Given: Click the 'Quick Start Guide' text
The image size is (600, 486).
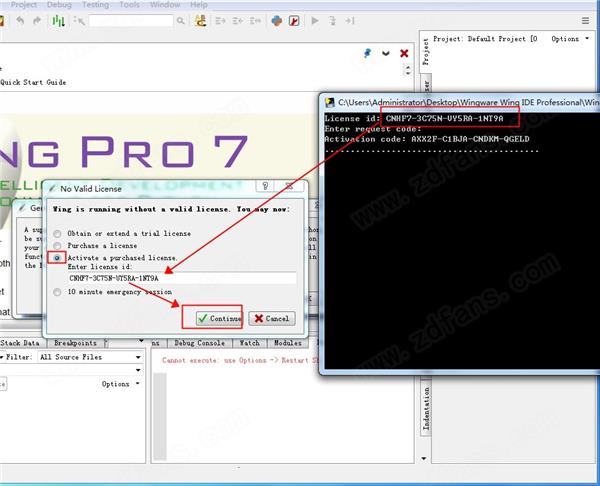Looking at the screenshot, I should [33, 82].
